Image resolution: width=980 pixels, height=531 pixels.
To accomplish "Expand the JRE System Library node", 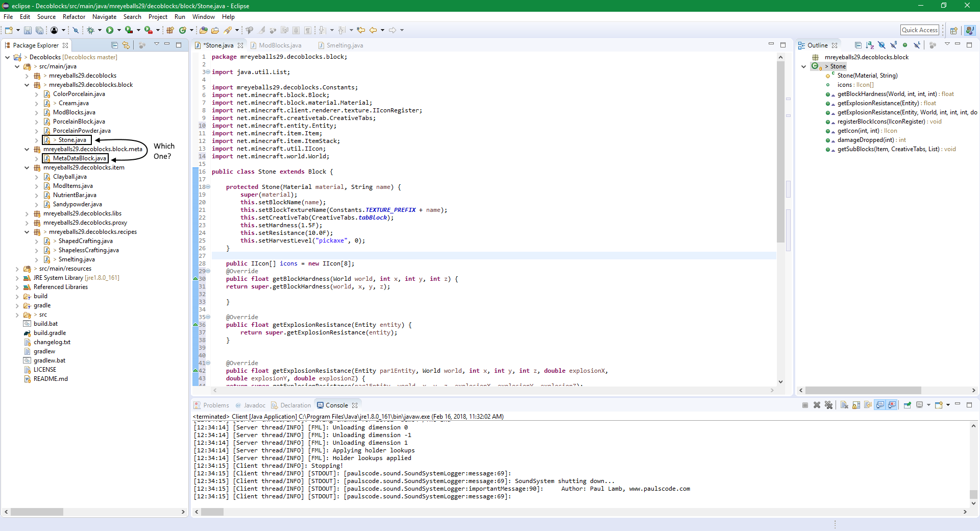I will [x=17, y=278].
